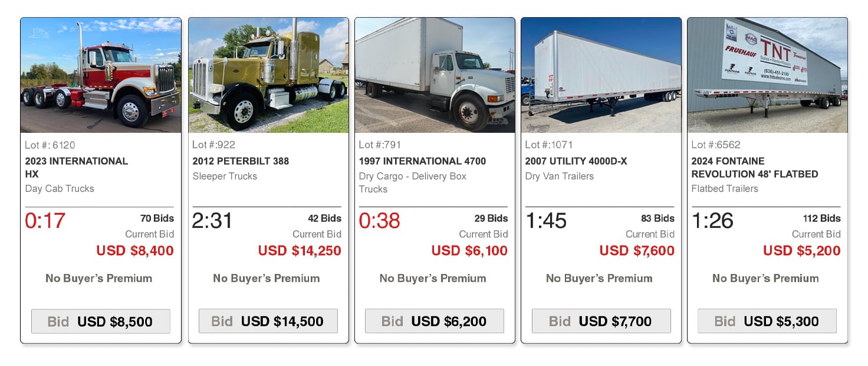Click the Bid USD $5,300 button
Viewport: 868px width, 366px height.
click(767, 321)
